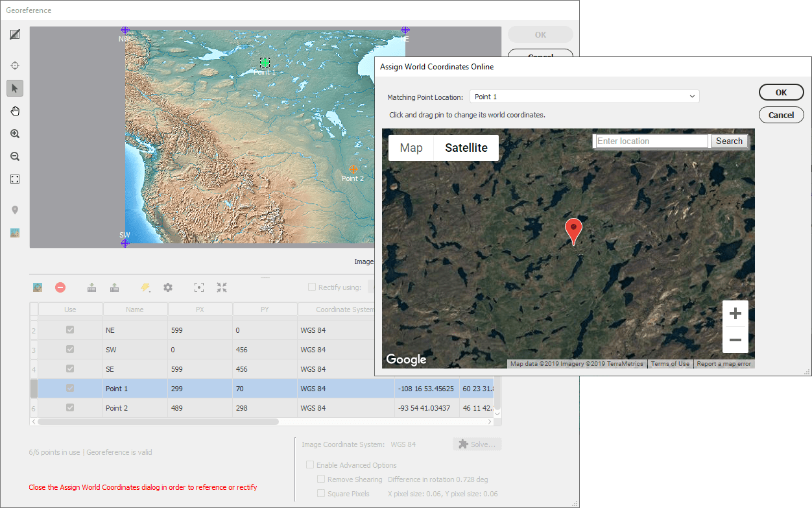The image size is (812, 508).
Task: Activate the Zoom Out tool
Action: click(14, 156)
